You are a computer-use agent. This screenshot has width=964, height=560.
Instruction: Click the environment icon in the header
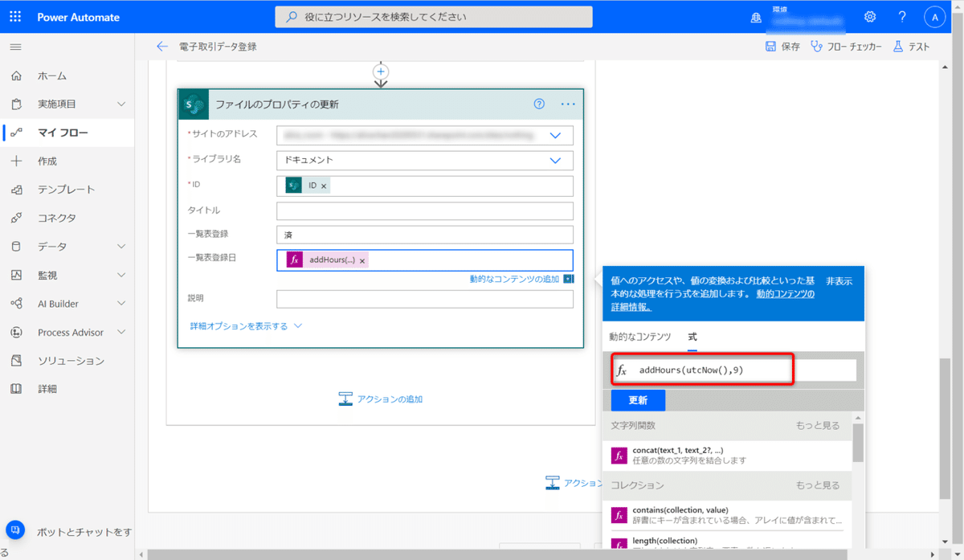point(755,17)
